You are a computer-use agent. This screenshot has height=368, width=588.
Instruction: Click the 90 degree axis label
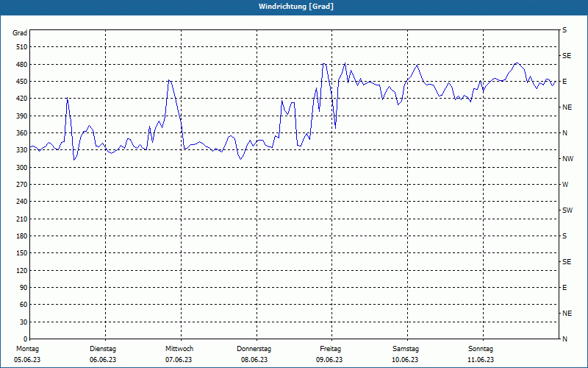tap(24, 287)
